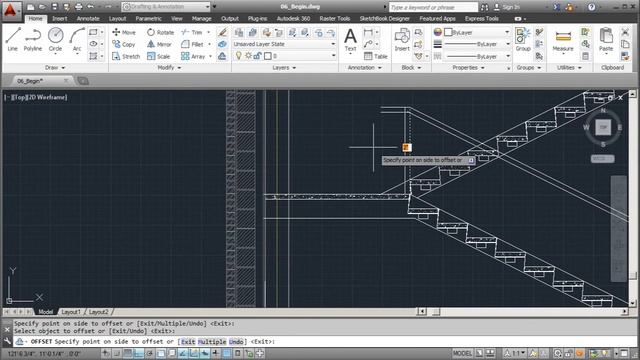Click the ViewCube TOP face
This screenshot has height=360, width=640.
(x=603, y=127)
